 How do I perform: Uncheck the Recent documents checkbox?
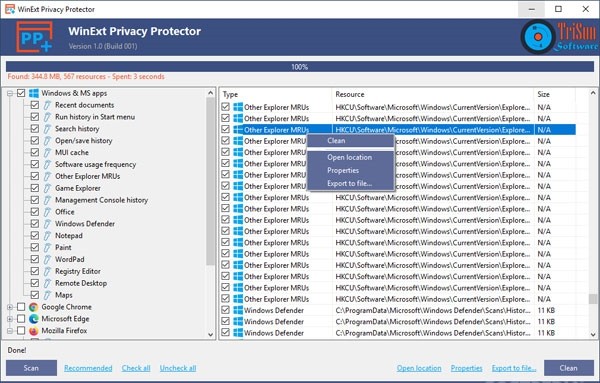coord(35,105)
